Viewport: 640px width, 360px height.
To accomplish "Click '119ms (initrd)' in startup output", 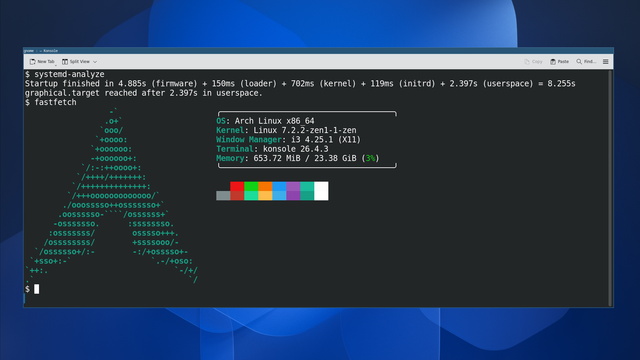I will tap(403, 84).
